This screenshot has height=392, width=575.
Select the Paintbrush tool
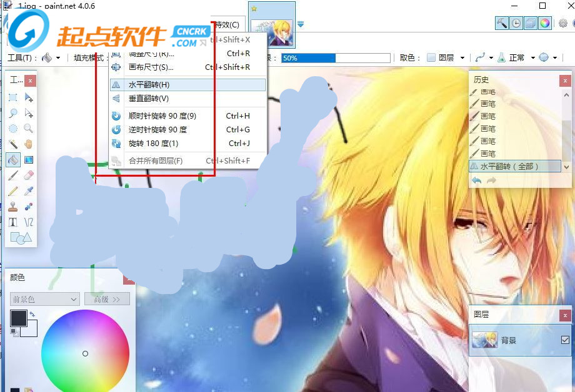[13, 175]
